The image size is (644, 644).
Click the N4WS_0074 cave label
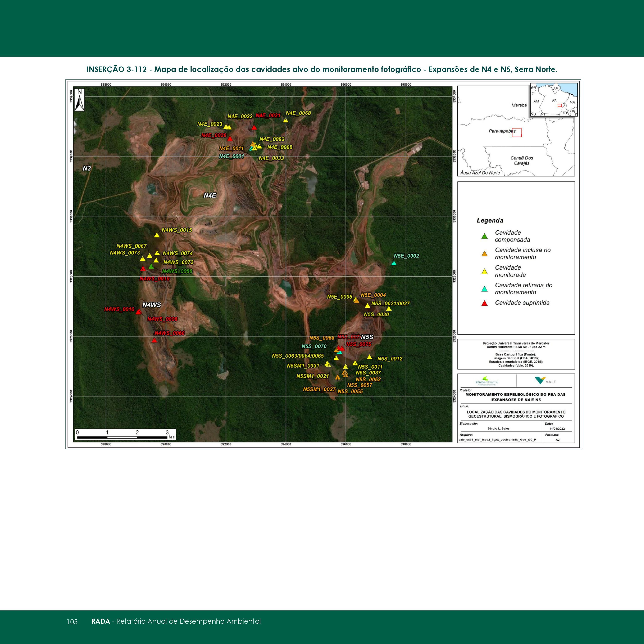tap(178, 253)
